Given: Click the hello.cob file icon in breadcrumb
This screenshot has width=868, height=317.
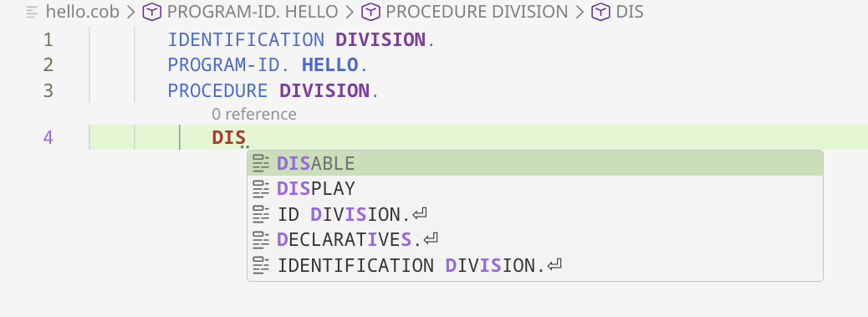Looking at the screenshot, I should pos(33,12).
